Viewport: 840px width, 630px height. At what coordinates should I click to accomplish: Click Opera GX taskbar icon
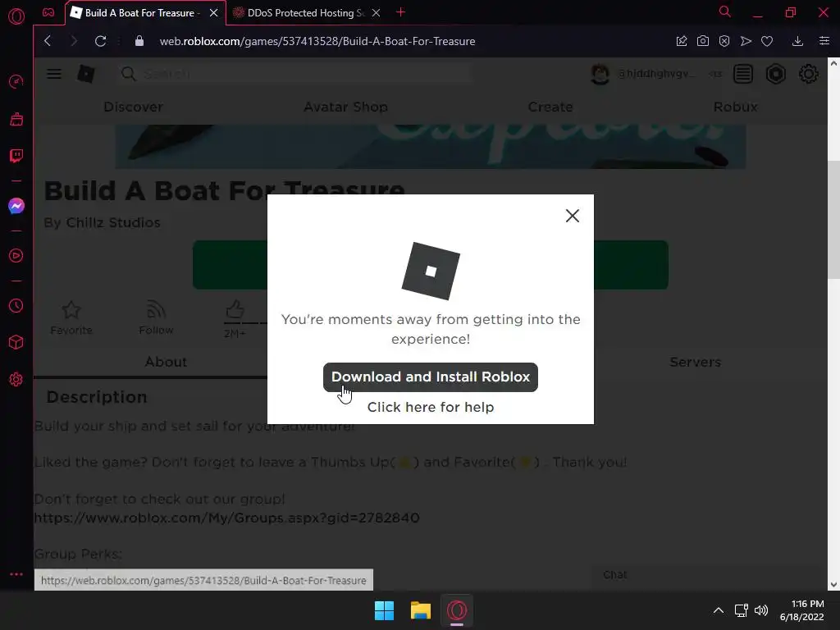click(x=457, y=610)
